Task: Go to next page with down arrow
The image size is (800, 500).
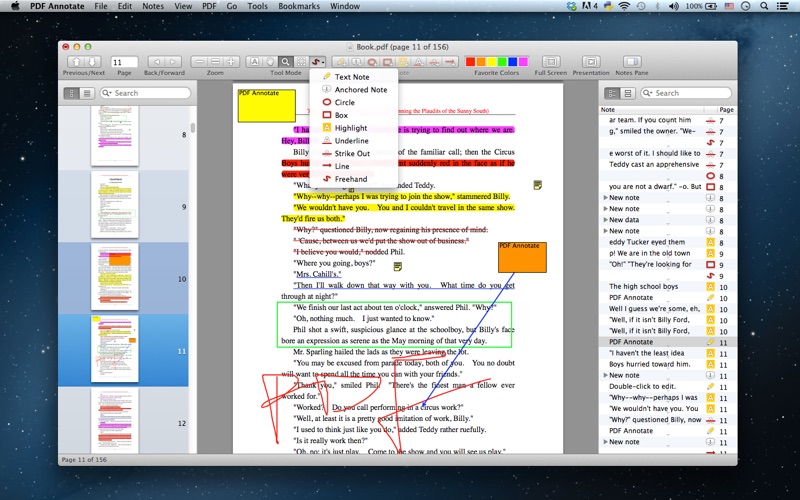Action: click(92, 62)
